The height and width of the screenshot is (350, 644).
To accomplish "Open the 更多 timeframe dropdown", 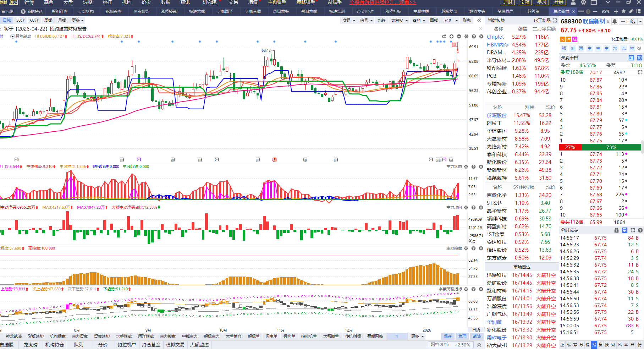I will pyautogui.click(x=78, y=21).
